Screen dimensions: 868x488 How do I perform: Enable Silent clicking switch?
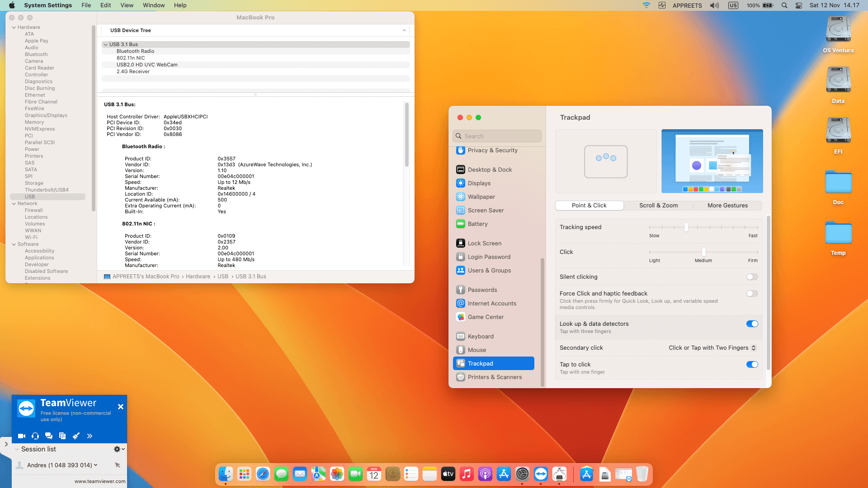coord(752,277)
